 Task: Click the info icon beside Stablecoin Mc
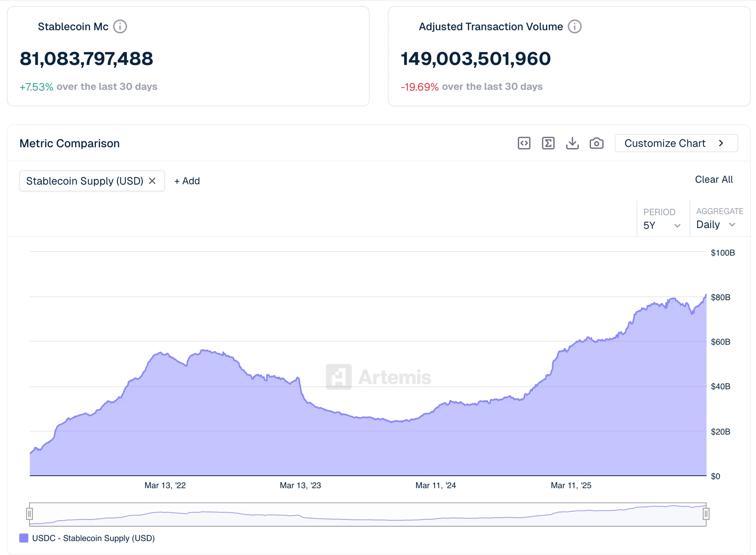click(x=120, y=27)
